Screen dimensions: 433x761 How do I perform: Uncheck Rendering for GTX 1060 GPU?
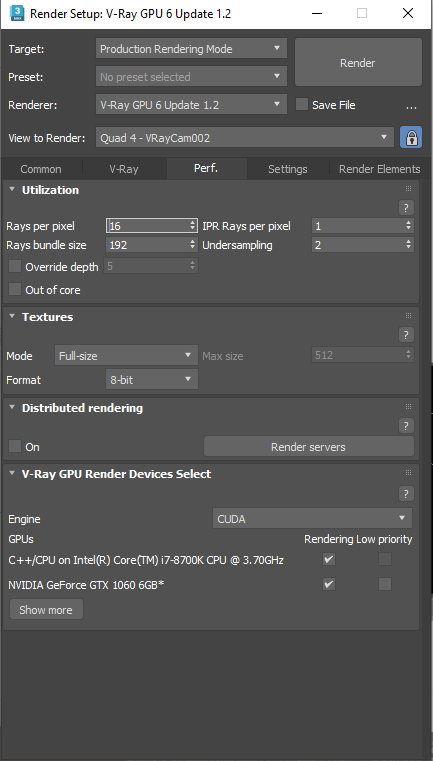click(x=329, y=584)
